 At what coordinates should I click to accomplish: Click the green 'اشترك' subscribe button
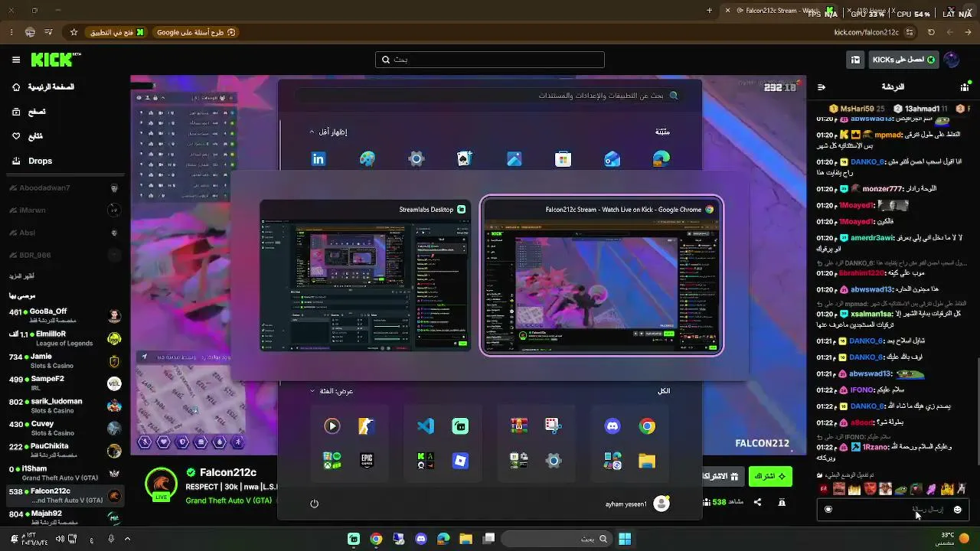coord(770,476)
